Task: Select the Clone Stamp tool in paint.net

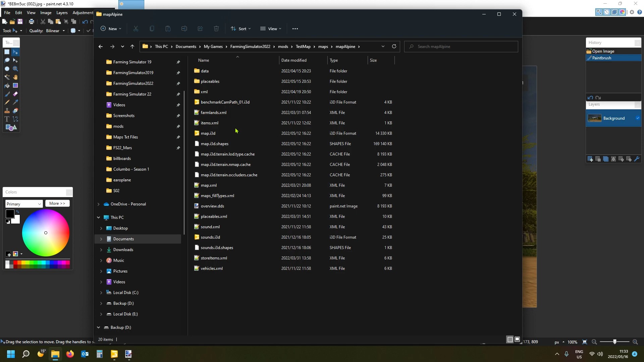Action: coord(7,111)
